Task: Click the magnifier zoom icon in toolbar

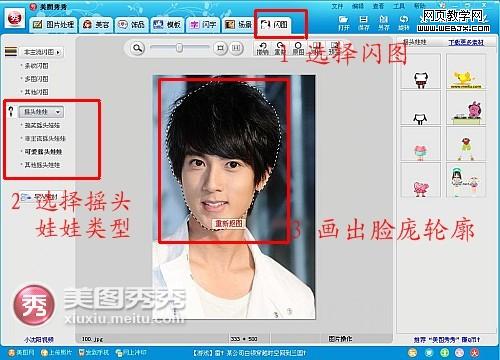Action: pos(137,48)
